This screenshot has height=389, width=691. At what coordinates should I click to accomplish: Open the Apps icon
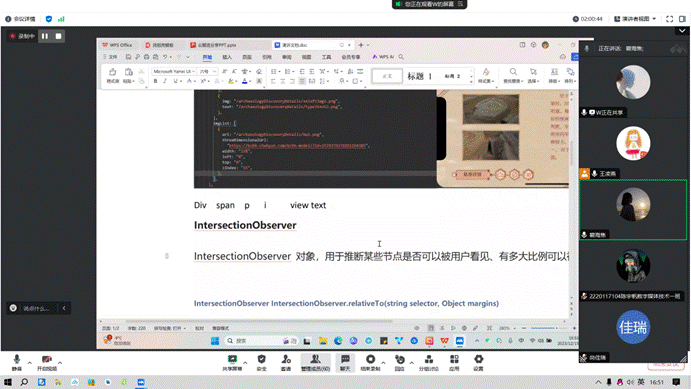(x=454, y=363)
